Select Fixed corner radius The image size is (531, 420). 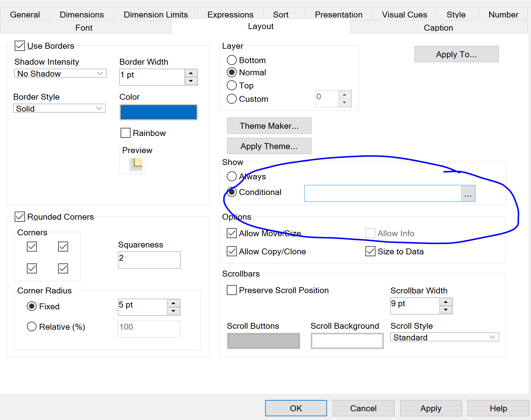pyautogui.click(x=32, y=306)
